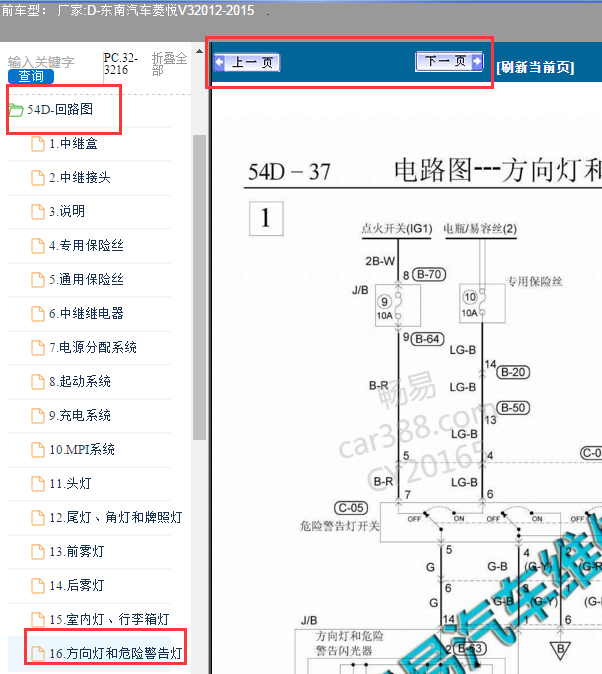This screenshot has height=674, width=602.
Task: Click the page icon beside 16.方向灯和危险警告灯
Action: pos(38,654)
